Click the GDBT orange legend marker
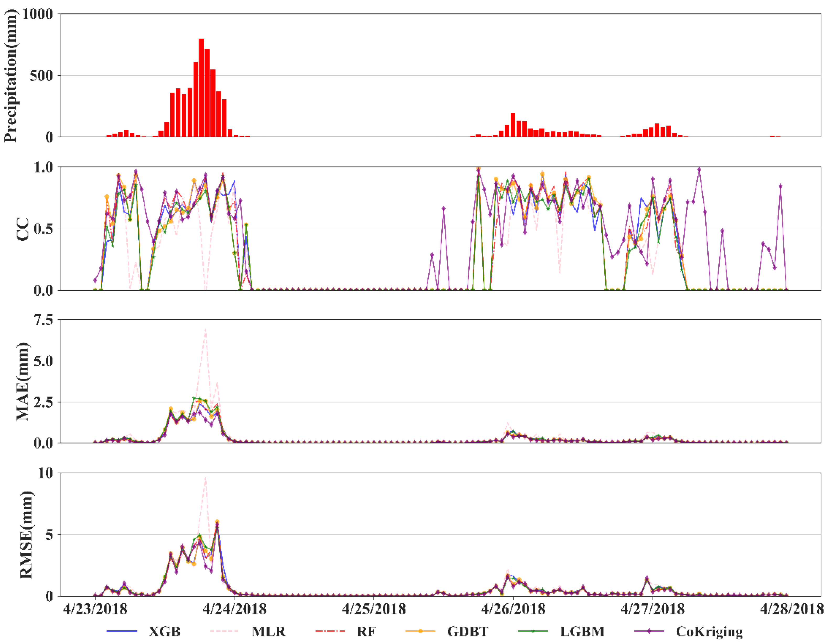The height and width of the screenshot is (644, 834). pyautogui.click(x=420, y=631)
